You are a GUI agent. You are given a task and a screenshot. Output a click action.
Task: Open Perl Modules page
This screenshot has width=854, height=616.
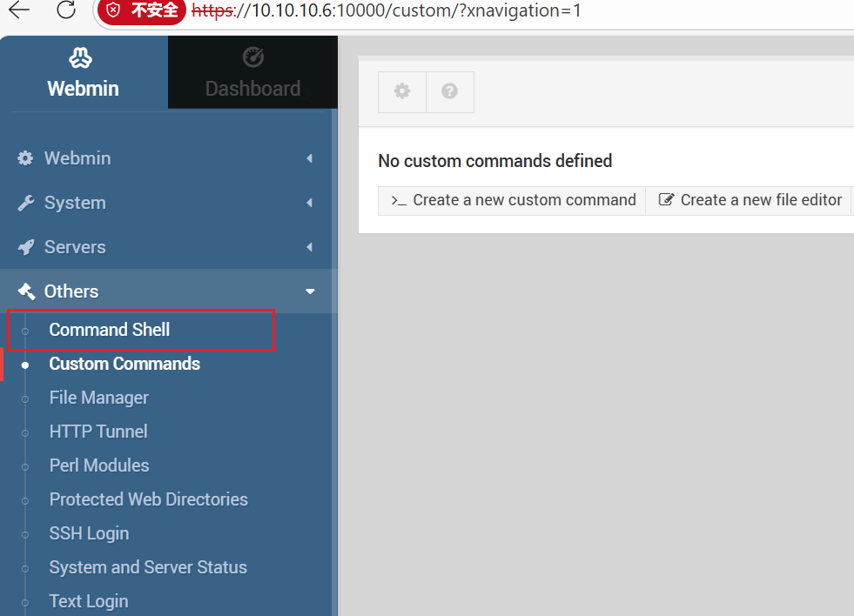(x=99, y=465)
